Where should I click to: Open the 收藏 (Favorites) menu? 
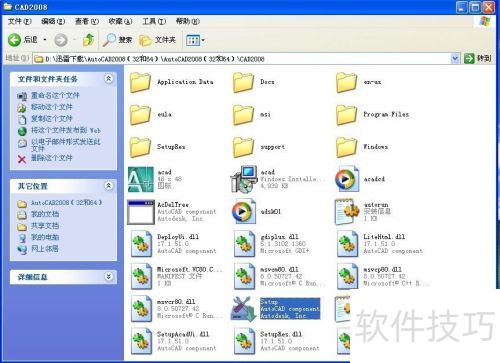click(120, 22)
